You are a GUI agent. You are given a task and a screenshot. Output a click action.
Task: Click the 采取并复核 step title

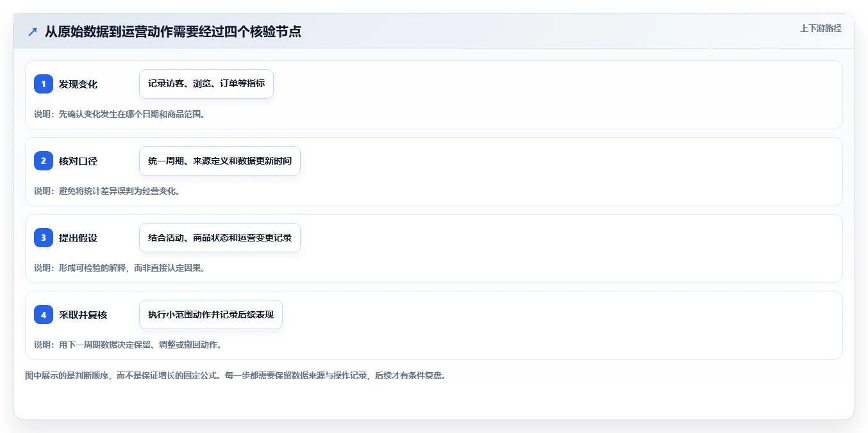[x=83, y=315]
